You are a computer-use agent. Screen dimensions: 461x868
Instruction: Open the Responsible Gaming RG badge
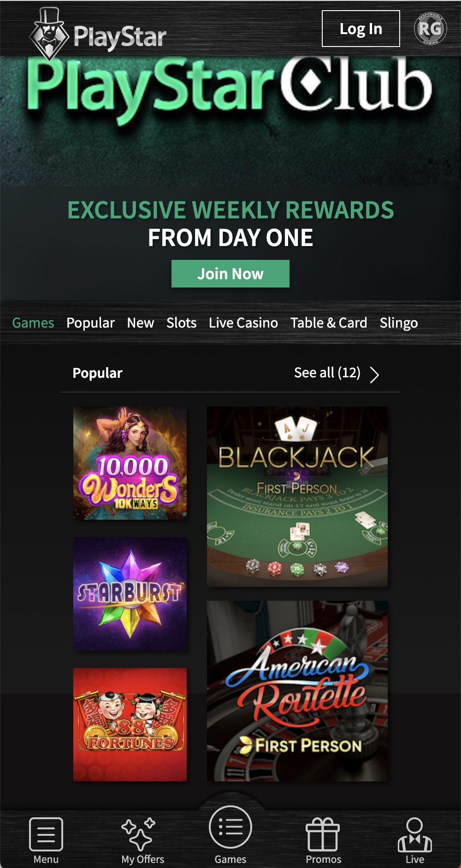coord(431,29)
